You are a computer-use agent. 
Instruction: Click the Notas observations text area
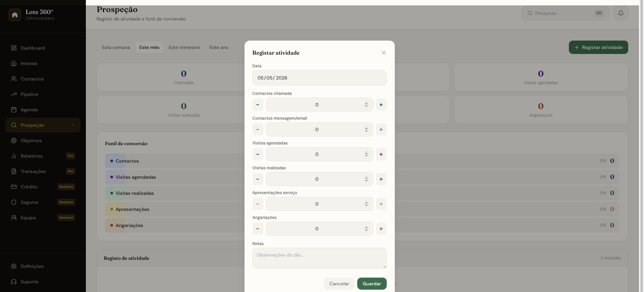point(319,258)
